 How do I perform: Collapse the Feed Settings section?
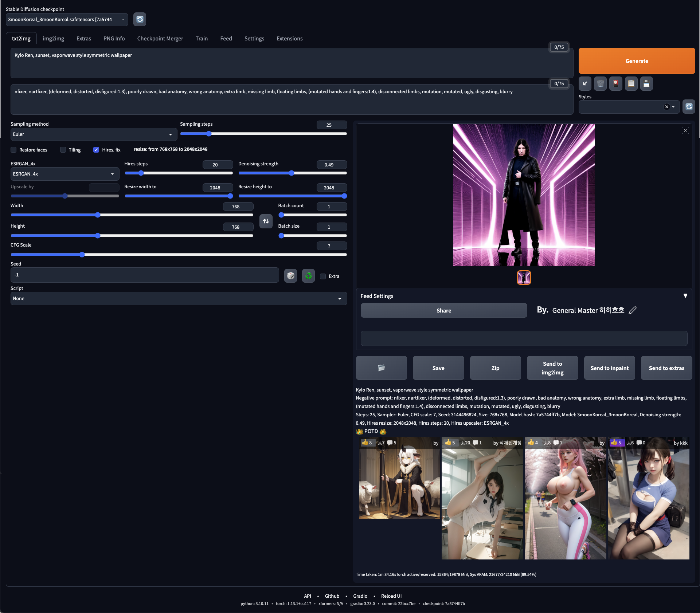pyautogui.click(x=685, y=296)
